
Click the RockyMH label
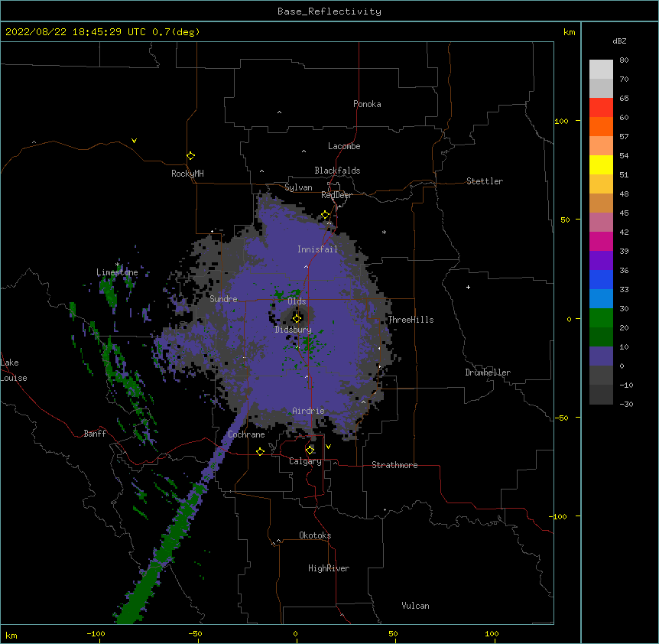tap(187, 174)
